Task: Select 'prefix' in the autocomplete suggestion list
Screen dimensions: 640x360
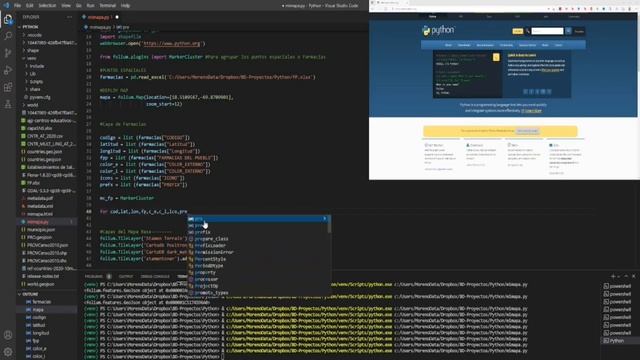Action: tap(259, 232)
